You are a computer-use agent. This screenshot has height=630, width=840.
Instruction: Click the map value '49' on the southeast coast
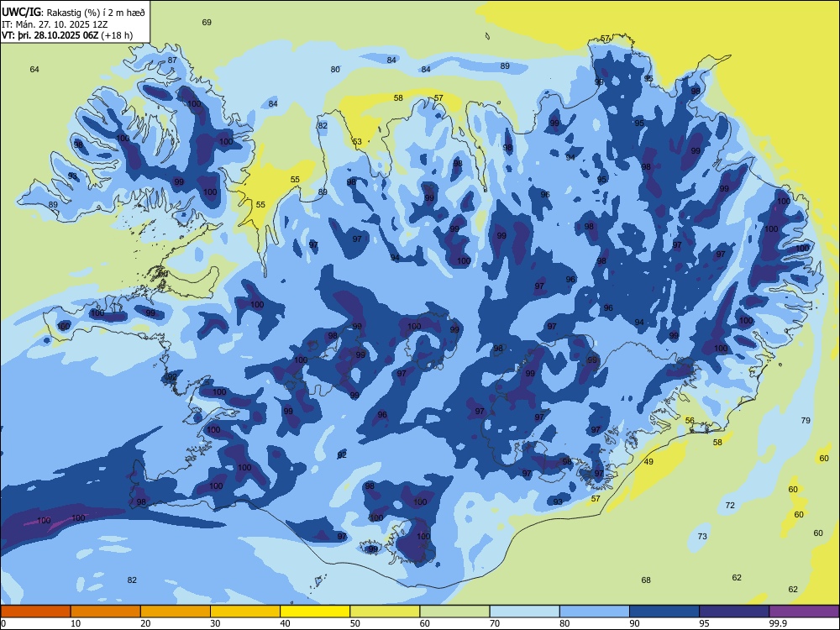[x=648, y=462]
